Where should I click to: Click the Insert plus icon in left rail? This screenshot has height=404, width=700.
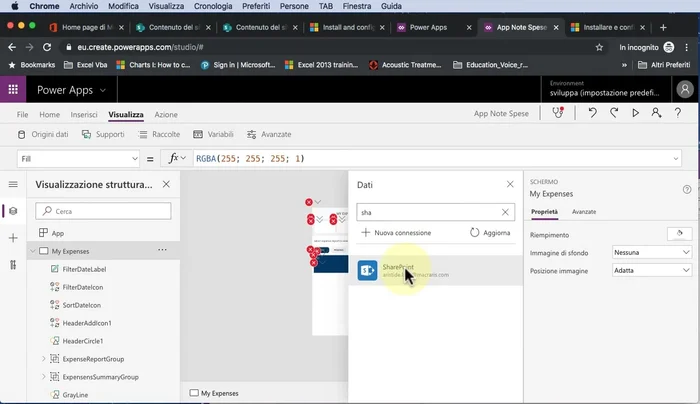tap(13, 238)
